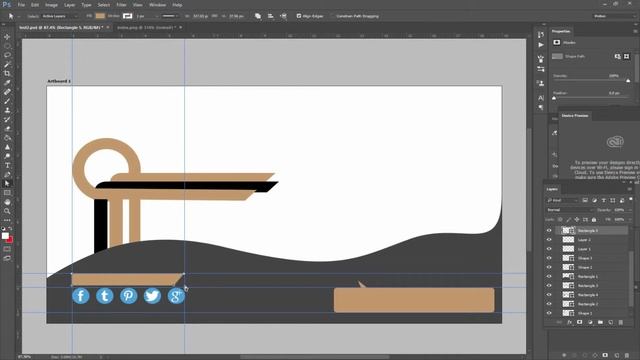The height and width of the screenshot is (360, 640).
Task: Open layer Opacity dropdown arrow
Action: [629, 210]
